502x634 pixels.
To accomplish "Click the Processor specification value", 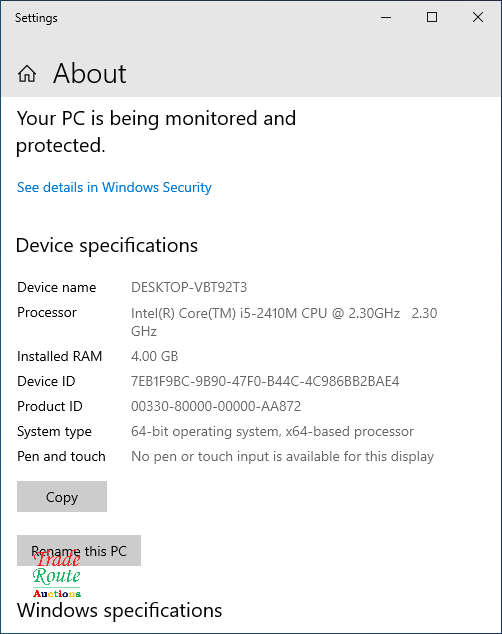I will (x=284, y=322).
